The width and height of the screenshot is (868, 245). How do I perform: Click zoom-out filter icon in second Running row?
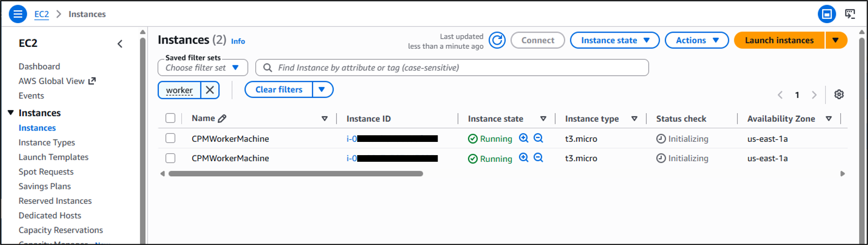[538, 157]
